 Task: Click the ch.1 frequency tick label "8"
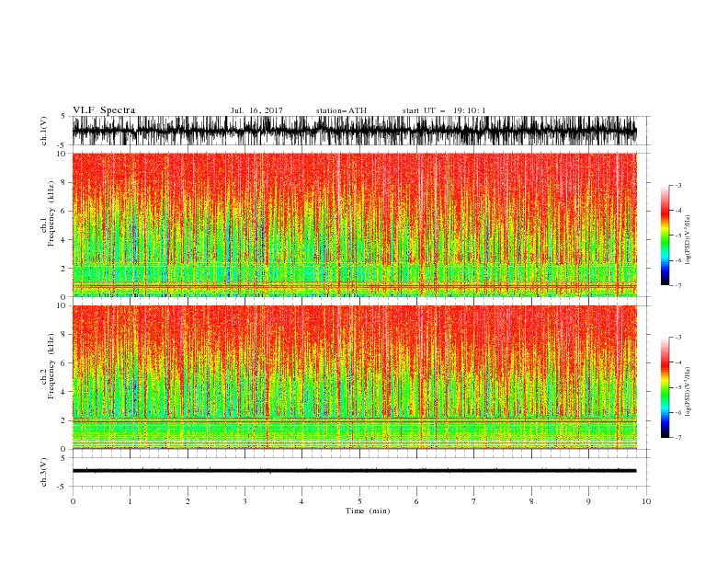tap(64, 182)
